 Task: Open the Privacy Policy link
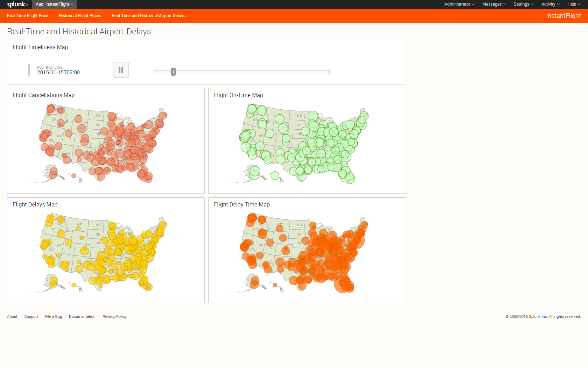[114, 316]
